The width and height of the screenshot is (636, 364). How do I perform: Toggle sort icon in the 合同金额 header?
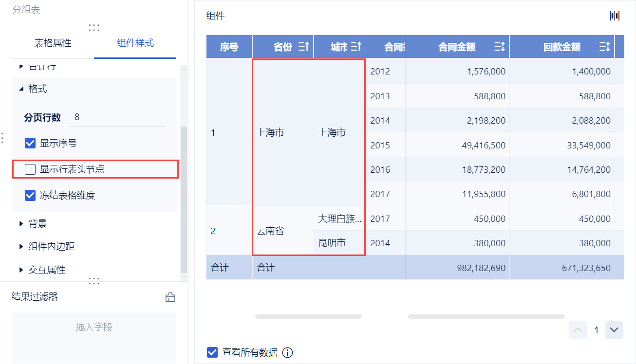pyautogui.click(x=500, y=47)
